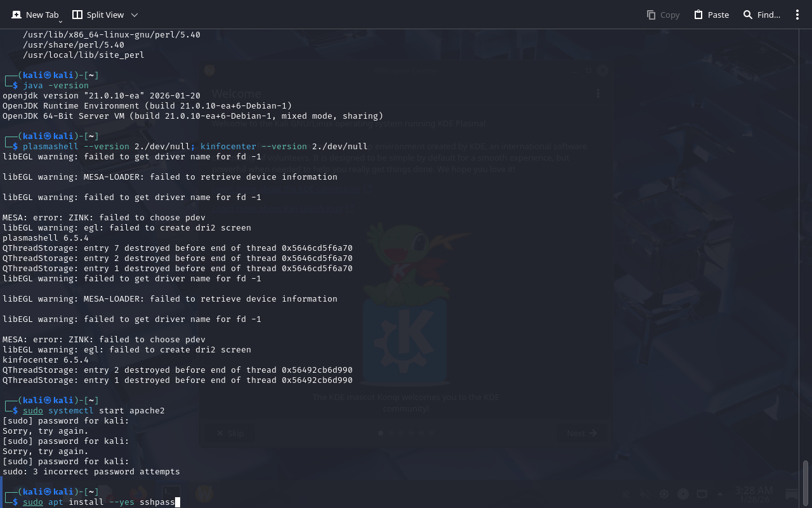Click the 'plasmashell 6.5.4' output line
This screenshot has height=508, width=812.
(x=46, y=238)
